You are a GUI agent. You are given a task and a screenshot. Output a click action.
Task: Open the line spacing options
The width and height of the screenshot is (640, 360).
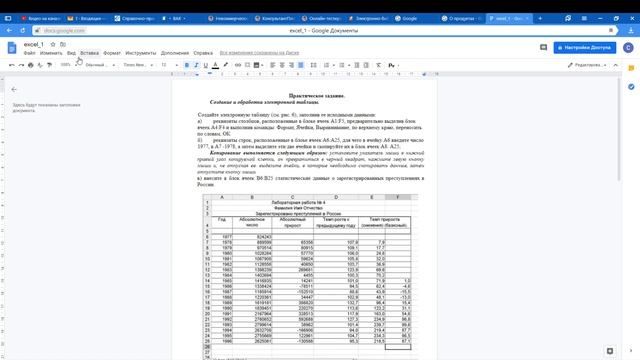pyautogui.click(x=313, y=65)
